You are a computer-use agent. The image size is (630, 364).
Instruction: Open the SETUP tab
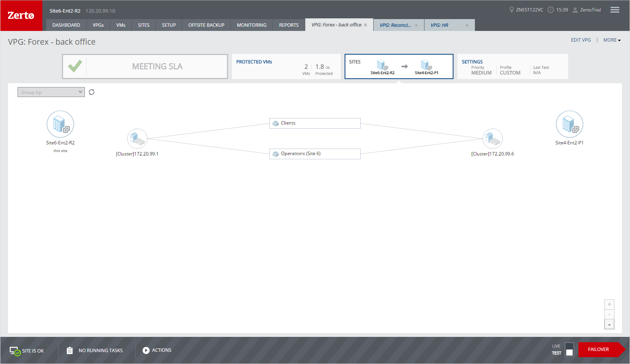[169, 25]
